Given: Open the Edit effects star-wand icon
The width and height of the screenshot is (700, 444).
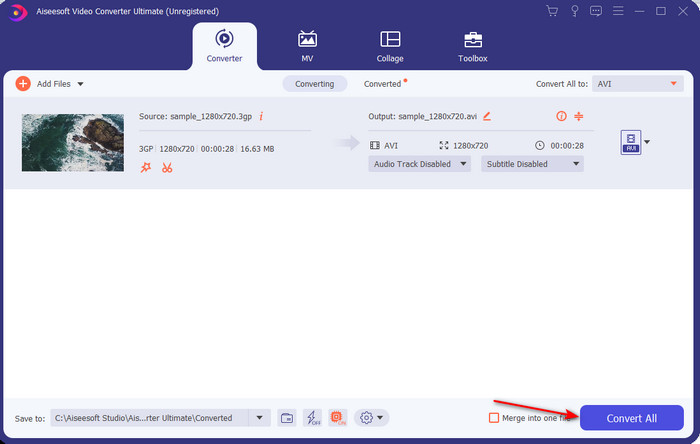Looking at the screenshot, I should (146, 167).
